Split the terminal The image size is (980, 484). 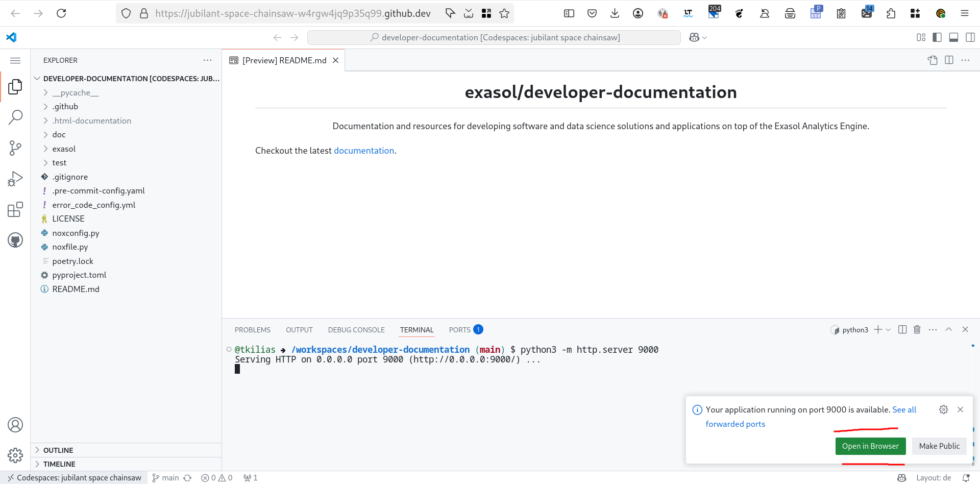coord(902,329)
